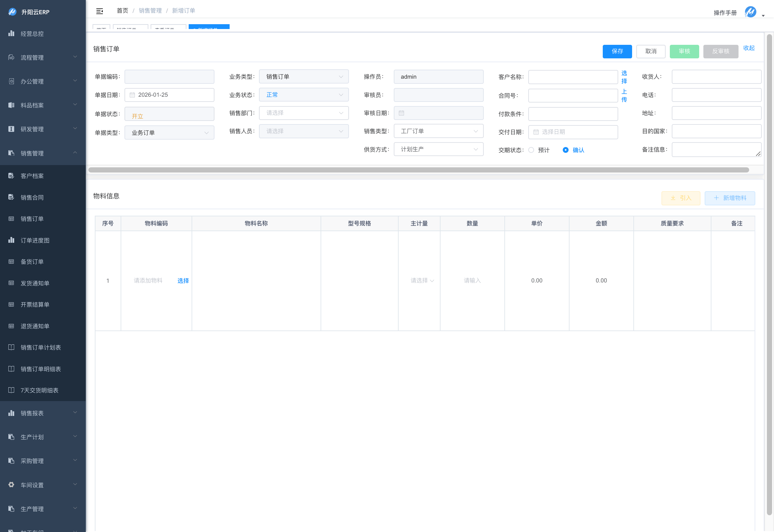Screen dimensions: 774x532
Task: Click the 新增物料 button
Action: 730,198
